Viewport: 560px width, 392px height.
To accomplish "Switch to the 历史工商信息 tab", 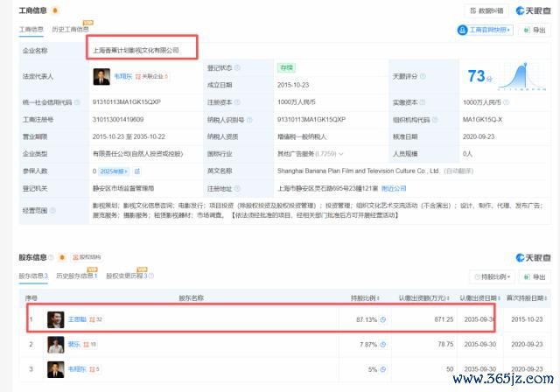I will pyautogui.click(x=70, y=29).
